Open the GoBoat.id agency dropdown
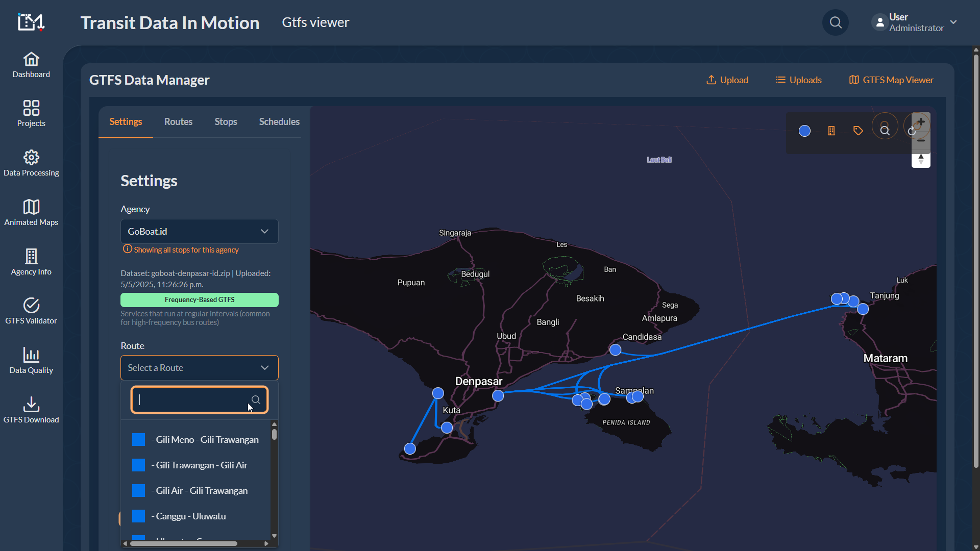Viewport: 980px width, 551px height. pyautogui.click(x=199, y=231)
